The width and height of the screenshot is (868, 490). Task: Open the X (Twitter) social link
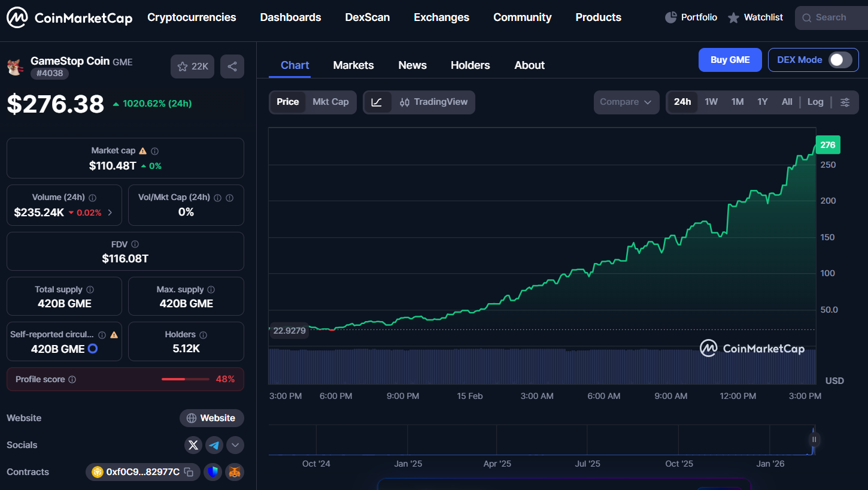click(x=193, y=445)
